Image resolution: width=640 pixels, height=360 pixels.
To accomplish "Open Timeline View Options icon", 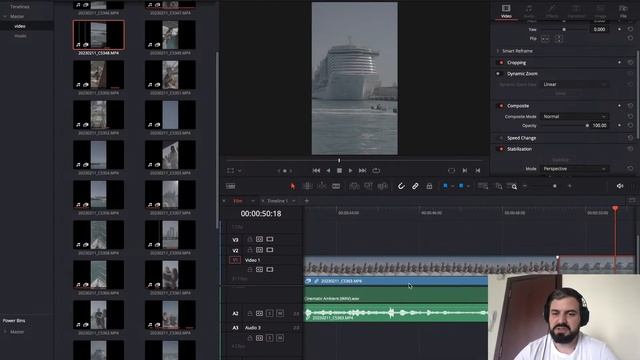I will [x=231, y=186].
